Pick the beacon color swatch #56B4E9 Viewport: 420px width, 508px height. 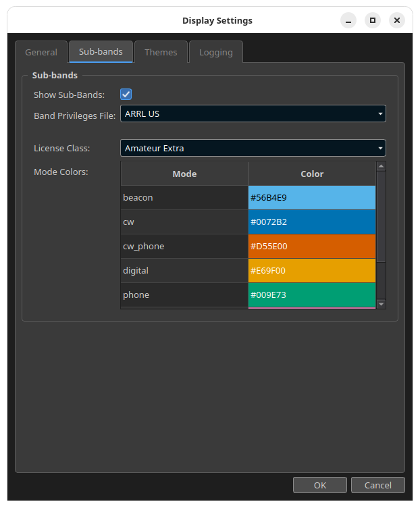(312, 198)
